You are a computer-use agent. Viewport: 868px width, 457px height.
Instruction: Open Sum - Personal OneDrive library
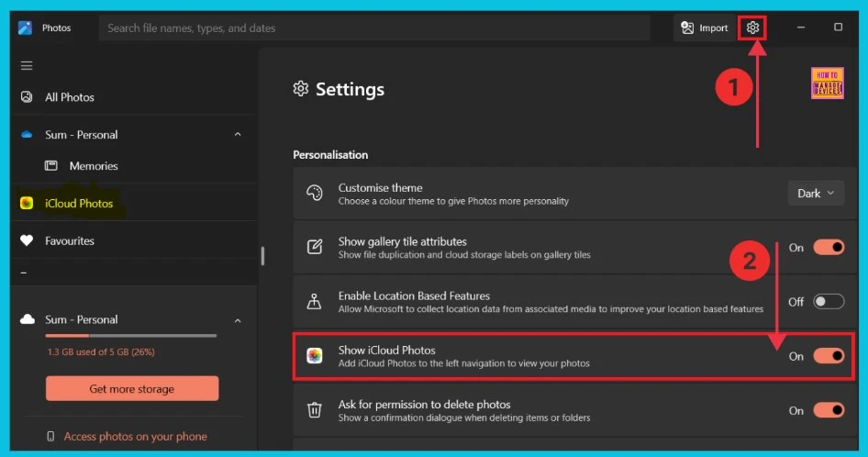[82, 135]
